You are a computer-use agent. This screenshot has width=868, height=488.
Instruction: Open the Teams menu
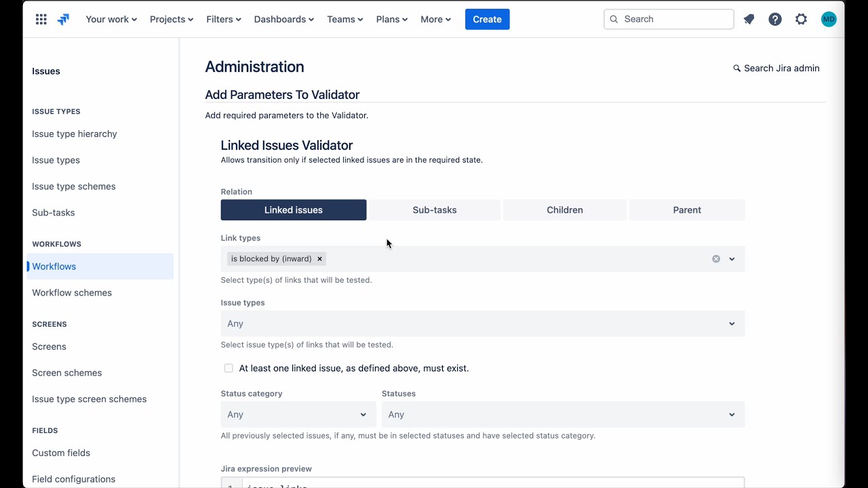(345, 19)
